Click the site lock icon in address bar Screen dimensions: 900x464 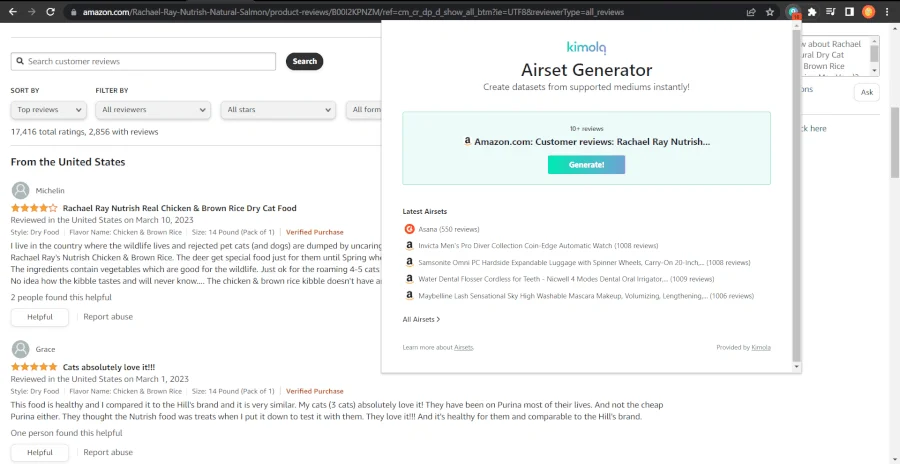(x=72, y=11)
